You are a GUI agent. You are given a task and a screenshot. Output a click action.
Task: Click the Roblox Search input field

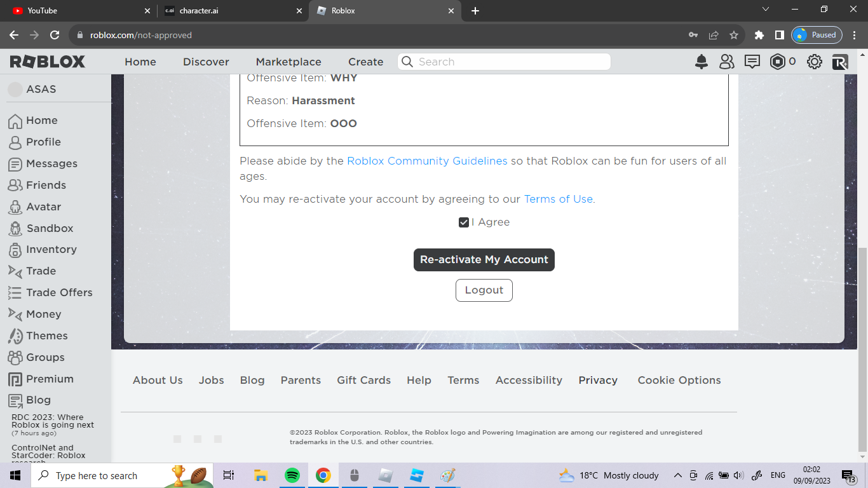[505, 62]
